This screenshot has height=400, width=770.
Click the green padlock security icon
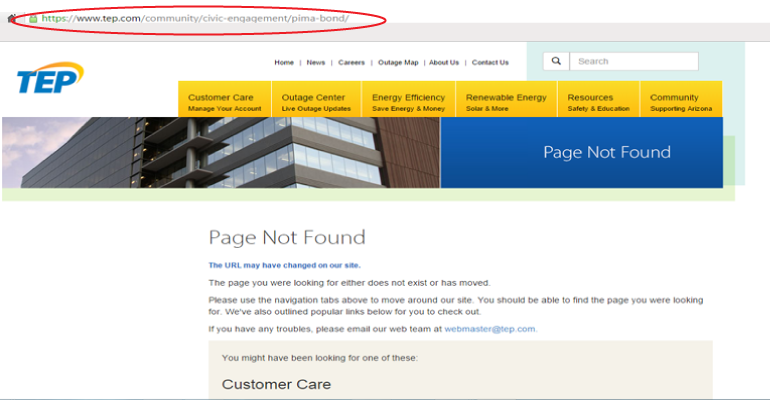pos(32,18)
